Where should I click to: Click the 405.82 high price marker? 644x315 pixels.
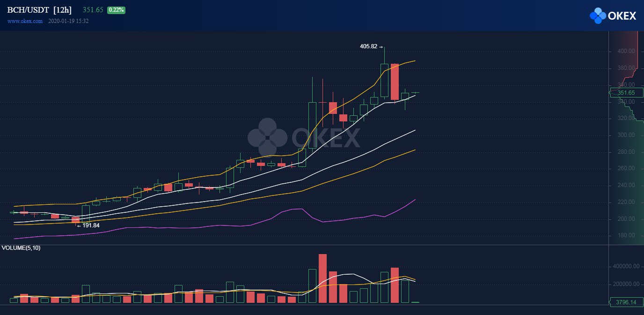pos(371,46)
